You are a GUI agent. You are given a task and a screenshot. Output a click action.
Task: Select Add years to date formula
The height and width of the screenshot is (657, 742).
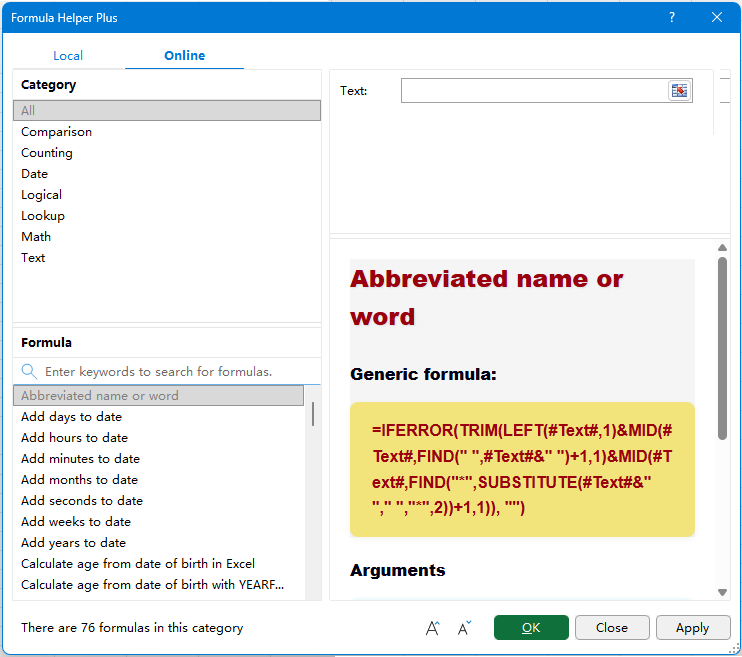tap(159, 542)
